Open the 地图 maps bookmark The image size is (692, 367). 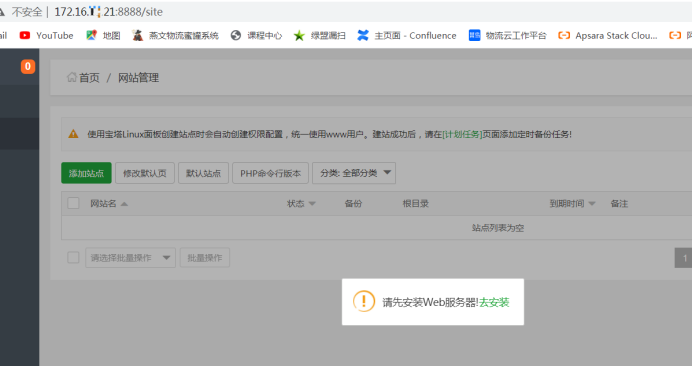click(103, 36)
